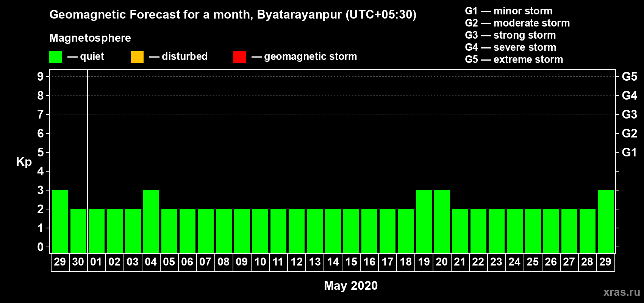Click the Kp value 0 on left axis
The image size is (644, 303).
coord(41,247)
